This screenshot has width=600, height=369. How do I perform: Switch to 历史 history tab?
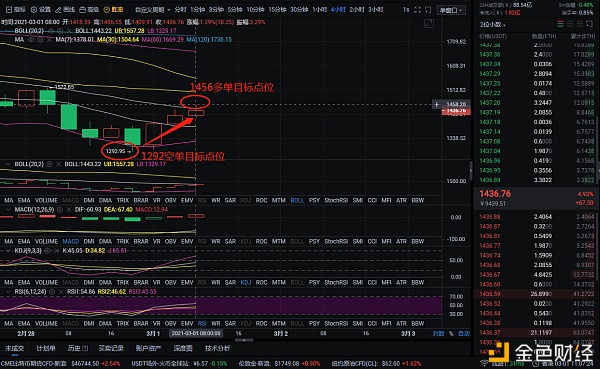(74, 348)
